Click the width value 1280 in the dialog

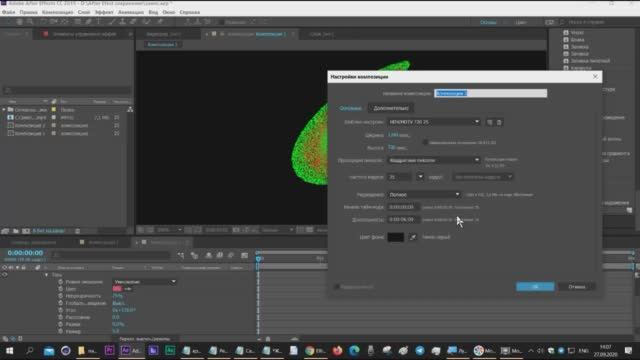pyautogui.click(x=393, y=135)
